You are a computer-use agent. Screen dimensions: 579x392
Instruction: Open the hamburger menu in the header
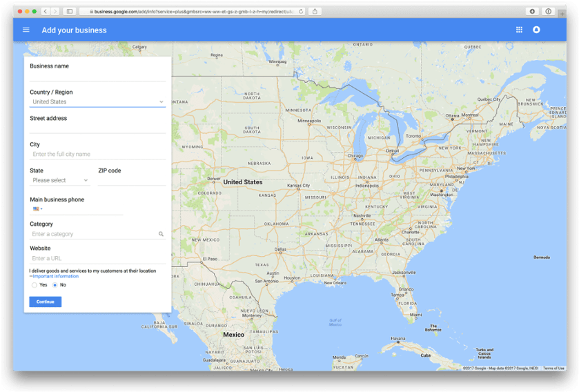click(x=26, y=30)
